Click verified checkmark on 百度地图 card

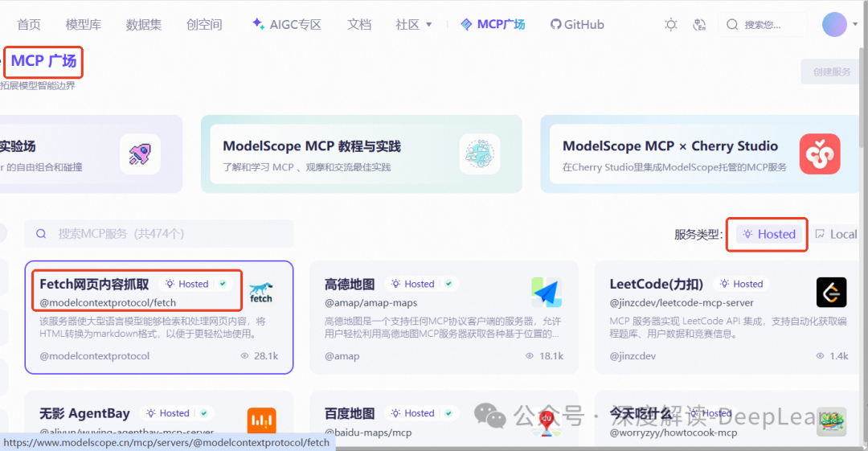pos(449,413)
